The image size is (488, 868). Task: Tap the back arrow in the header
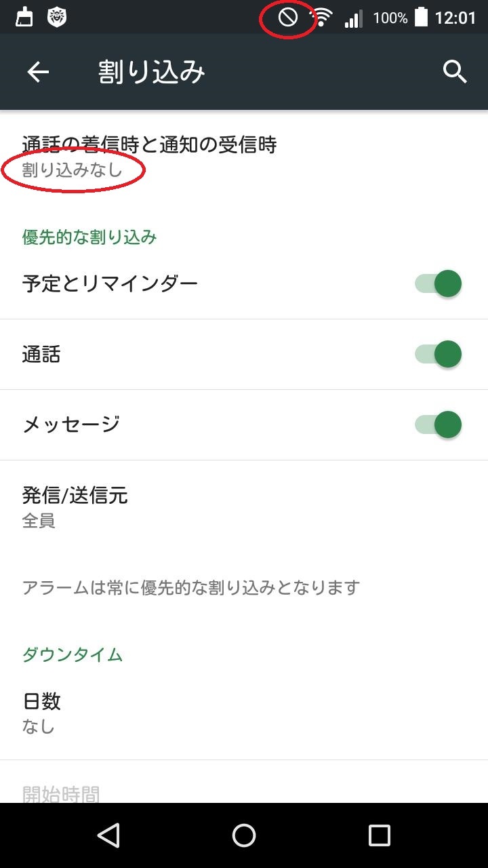pos(38,72)
